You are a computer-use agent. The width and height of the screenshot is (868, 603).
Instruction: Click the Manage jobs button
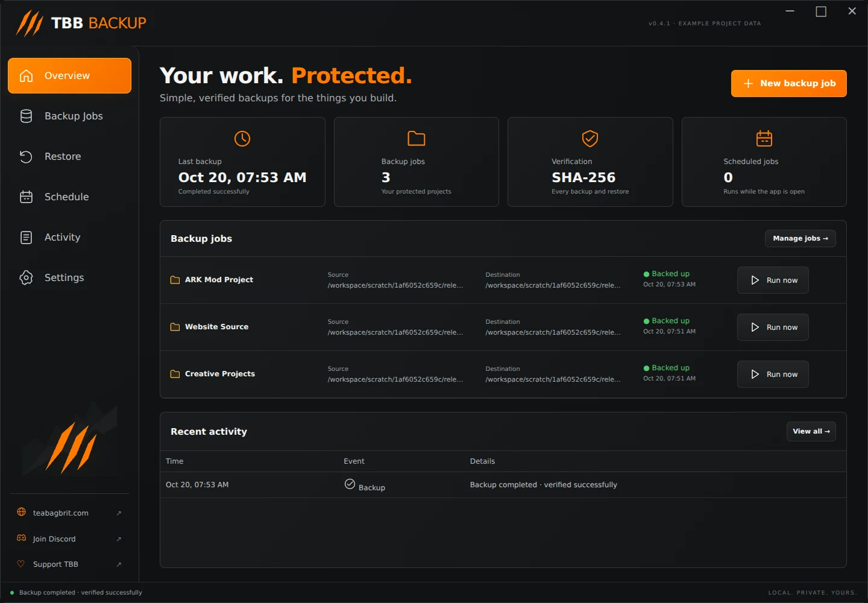[800, 239]
